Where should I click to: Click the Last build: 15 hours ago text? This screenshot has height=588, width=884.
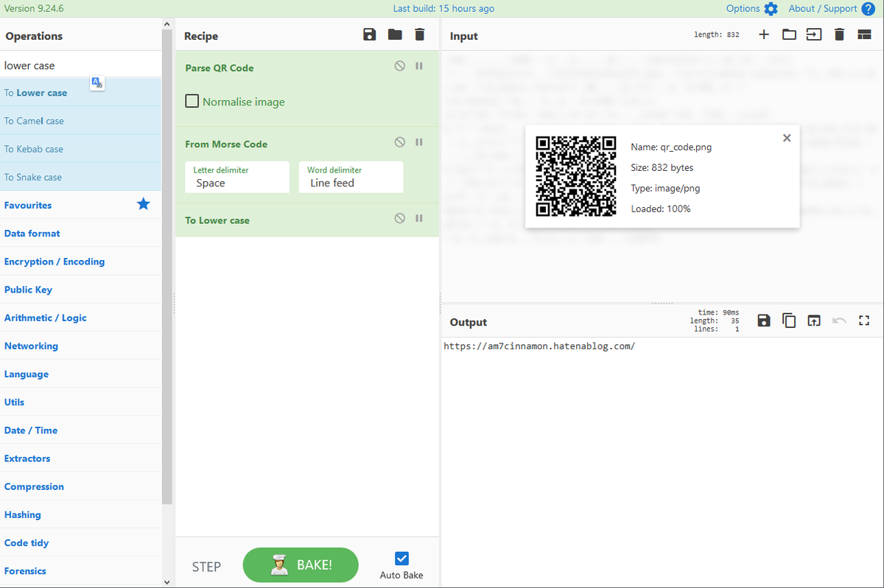click(443, 9)
